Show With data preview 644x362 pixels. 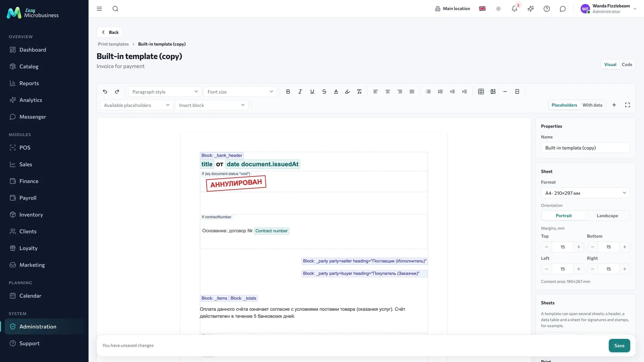pyautogui.click(x=592, y=105)
